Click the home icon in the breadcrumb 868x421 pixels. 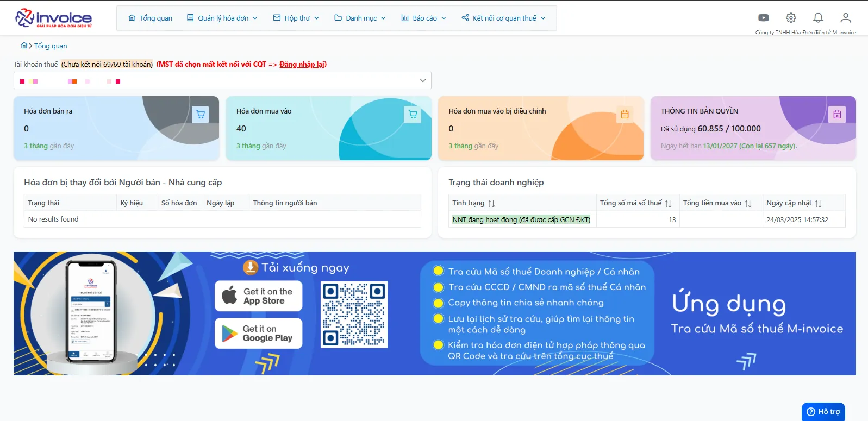[x=24, y=46]
